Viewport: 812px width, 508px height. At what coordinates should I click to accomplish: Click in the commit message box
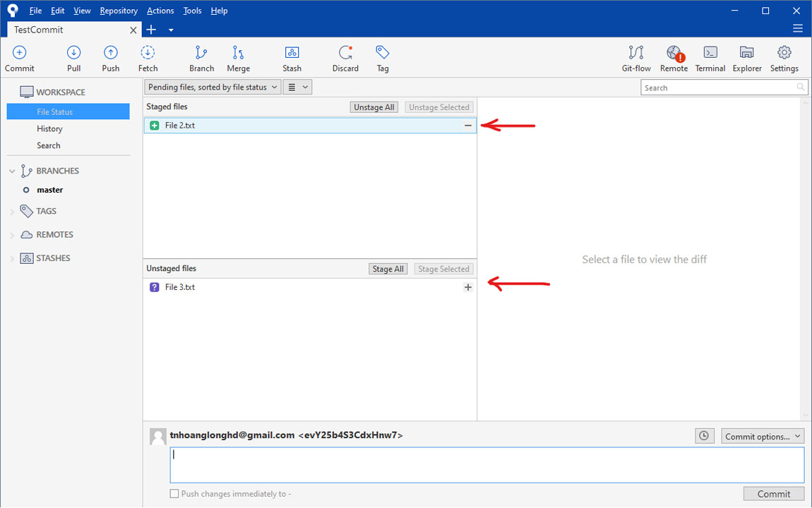(486, 465)
